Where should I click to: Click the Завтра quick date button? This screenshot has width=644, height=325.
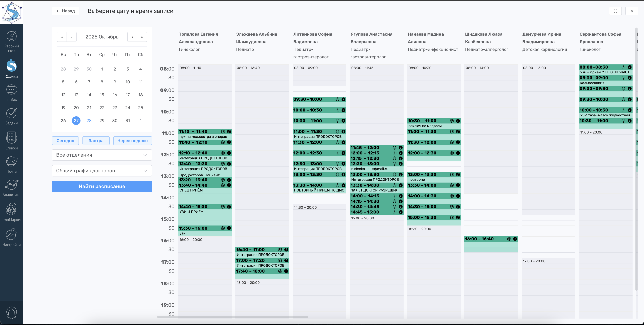coord(96,141)
